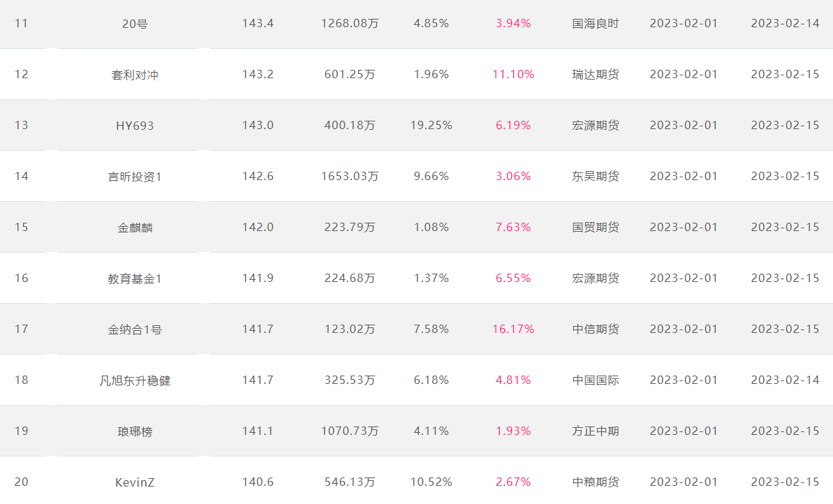
Task: Click 国贸期货 in the 金麒麟 row
Action: coord(595,228)
